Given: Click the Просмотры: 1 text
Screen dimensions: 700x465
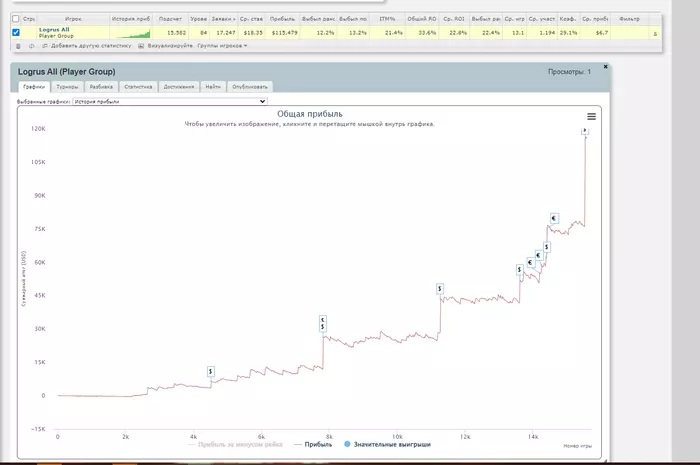Looking at the screenshot, I should (x=569, y=71).
